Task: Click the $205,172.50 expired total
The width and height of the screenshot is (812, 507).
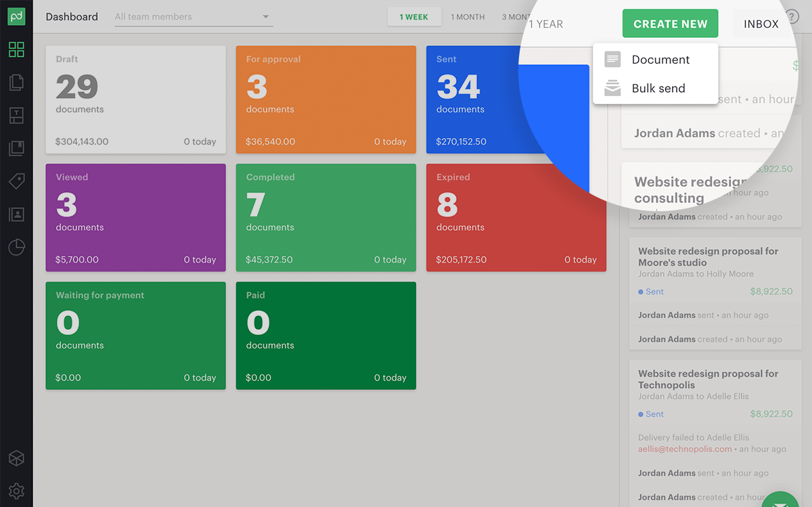Action: 461,259
